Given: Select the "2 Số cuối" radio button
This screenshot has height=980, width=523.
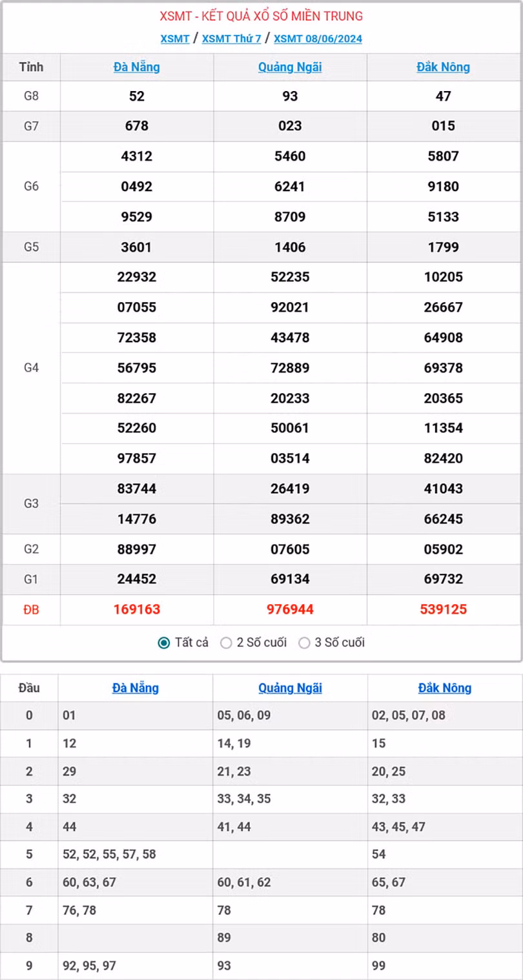Looking at the screenshot, I should pyautogui.click(x=226, y=642).
